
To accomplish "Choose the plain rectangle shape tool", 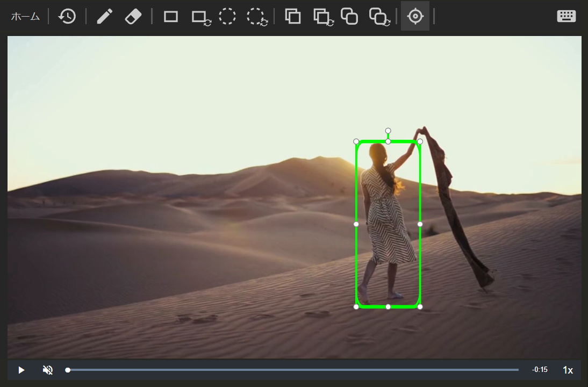I will click(171, 17).
